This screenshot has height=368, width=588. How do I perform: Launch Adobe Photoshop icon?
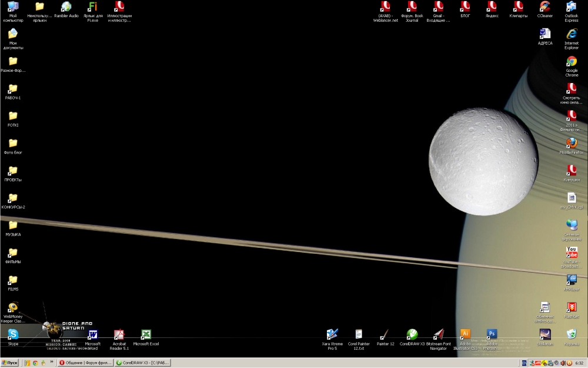tap(492, 340)
